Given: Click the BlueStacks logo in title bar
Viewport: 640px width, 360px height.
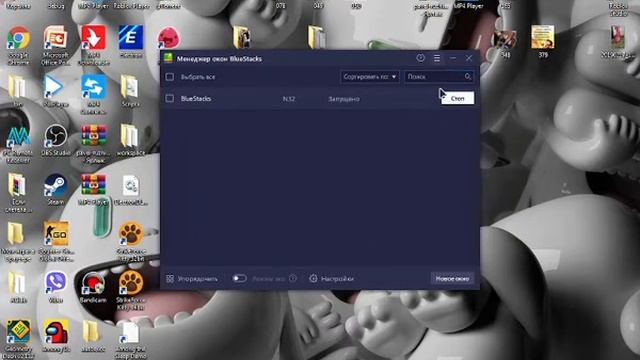Looking at the screenshot, I should (168, 58).
